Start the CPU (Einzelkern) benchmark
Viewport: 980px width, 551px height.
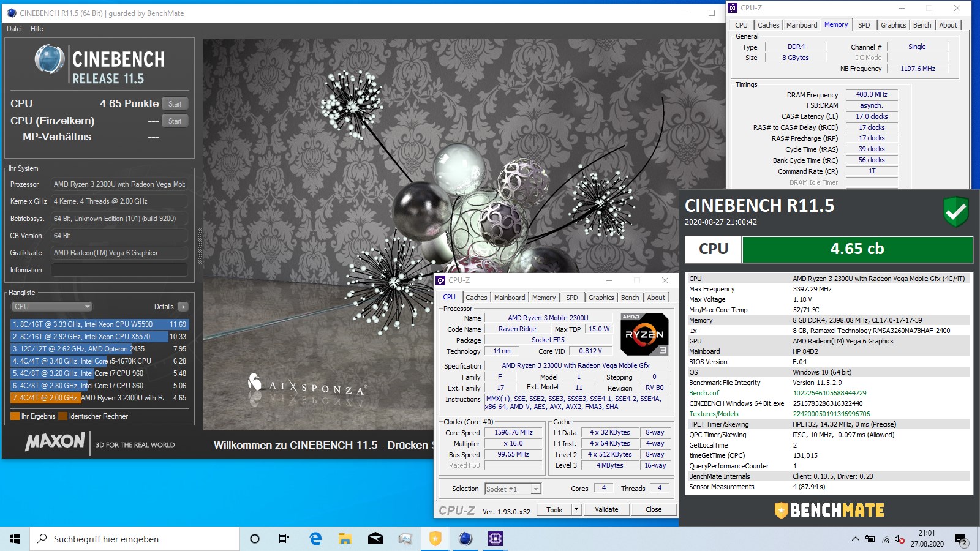pos(175,121)
